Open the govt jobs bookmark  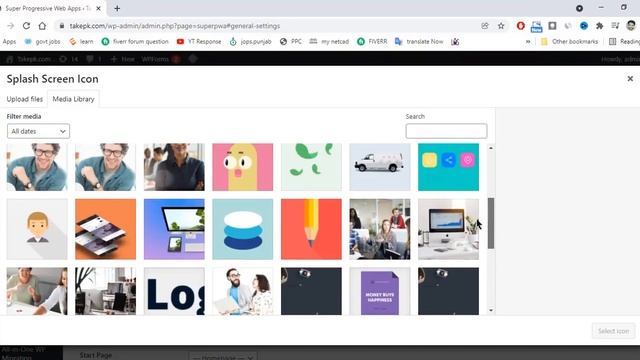pos(42,41)
